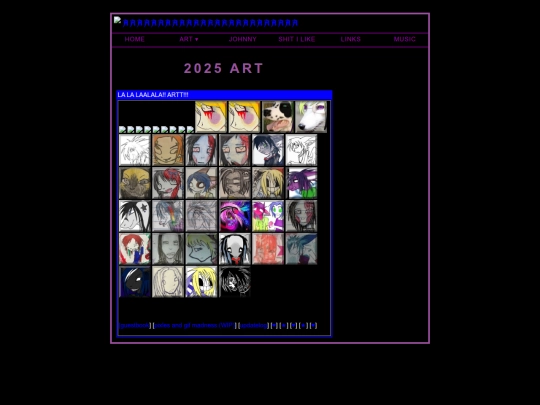The image size is (540, 405).
Task: Open the orange-faced character thumbnail
Action: (x=168, y=150)
